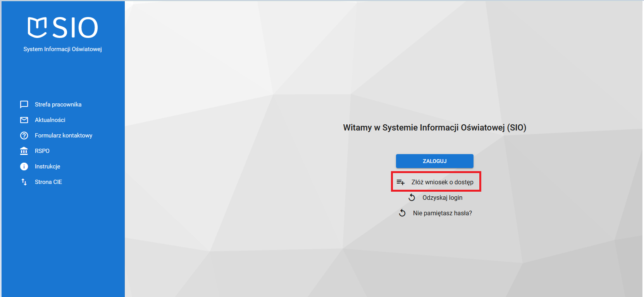Click the Aktualności envelope icon
Image resolution: width=644 pixels, height=297 pixels.
24,120
